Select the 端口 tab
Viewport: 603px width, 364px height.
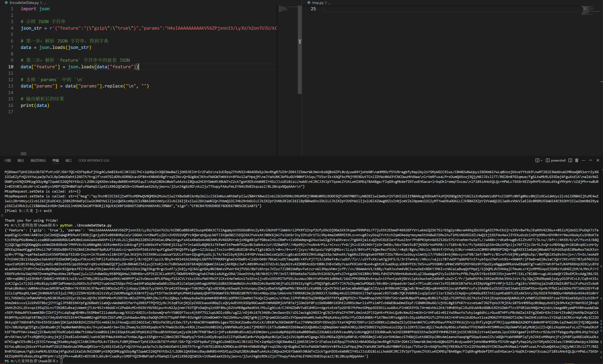coord(69,160)
